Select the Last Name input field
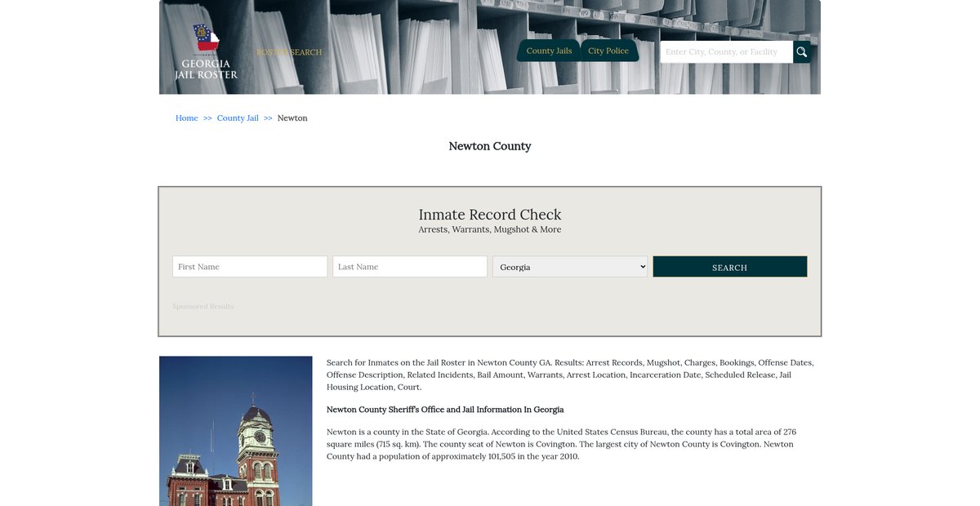 coord(410,267)
